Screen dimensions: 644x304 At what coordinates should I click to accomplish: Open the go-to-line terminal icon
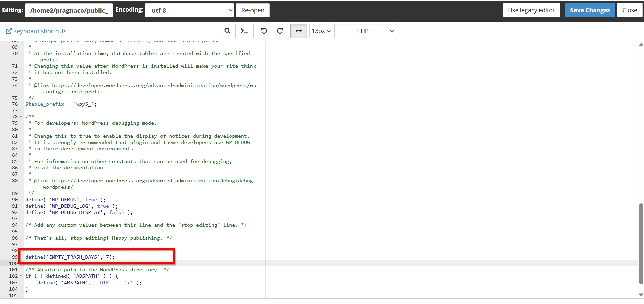(244, 31)
